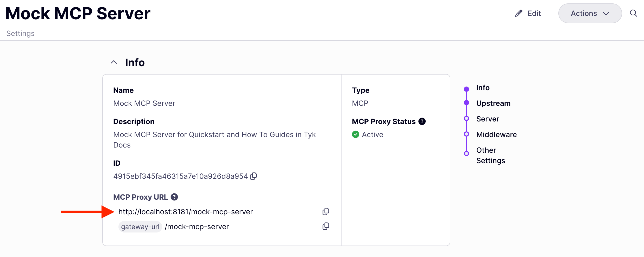
Task: Click the Edit pencil button
Action: tap(528, 13)
